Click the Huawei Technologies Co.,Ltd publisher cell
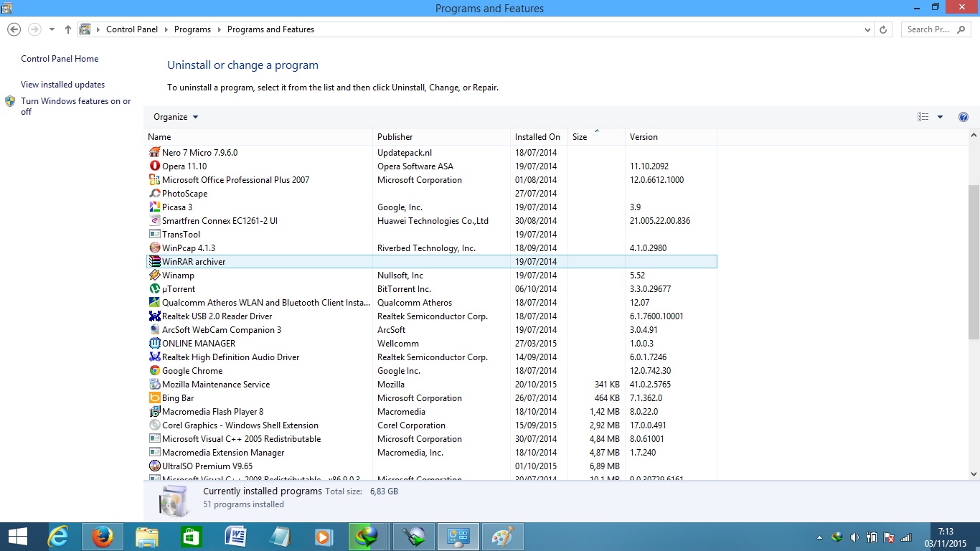The height and width of the screenshot is (551, 980). tap(433, 220)
